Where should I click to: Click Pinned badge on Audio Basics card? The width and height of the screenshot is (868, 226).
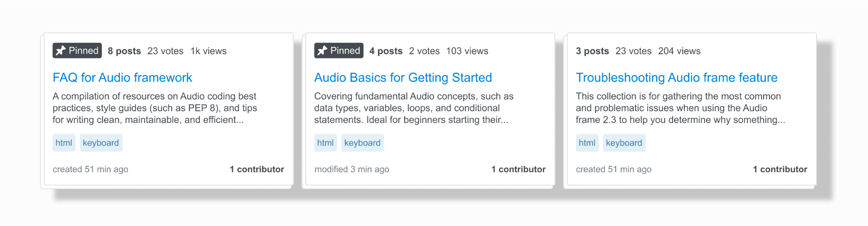339,51
